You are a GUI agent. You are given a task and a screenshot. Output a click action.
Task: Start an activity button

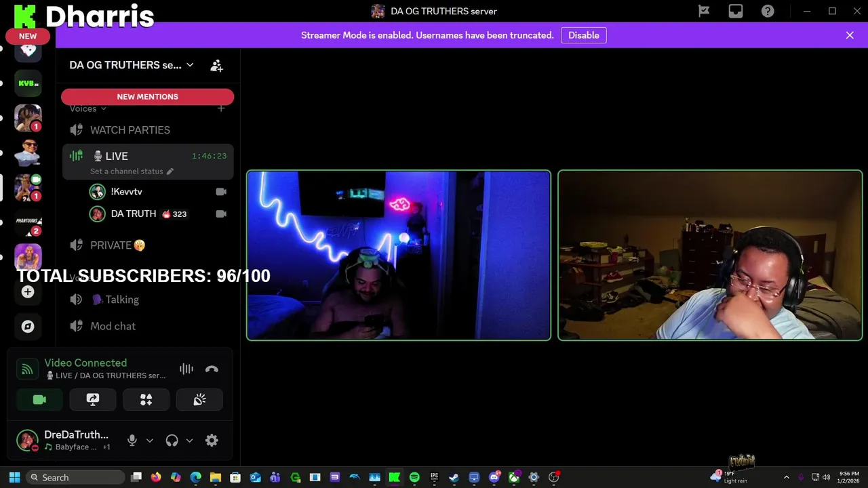click(x=146, y=400)
